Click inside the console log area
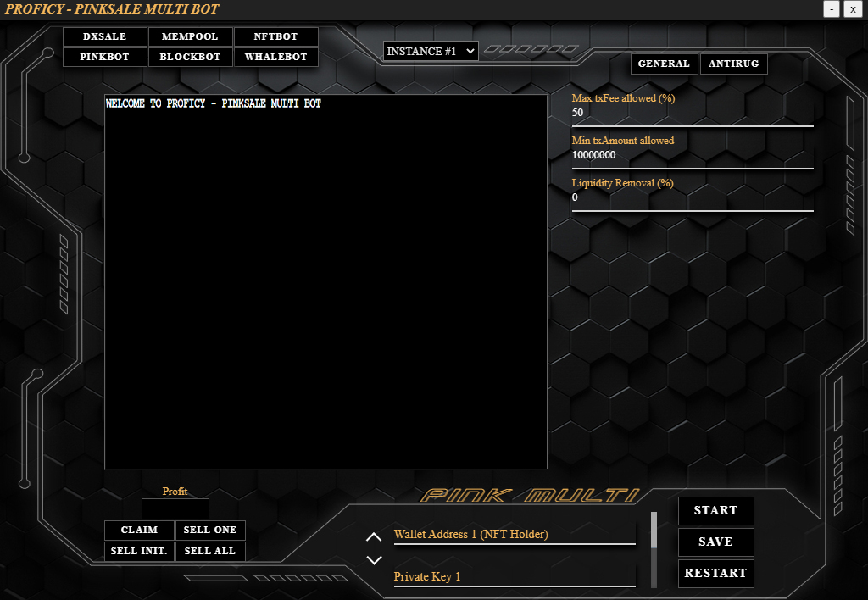This screenshot has height=600, width=868. (x=325, y=281)
